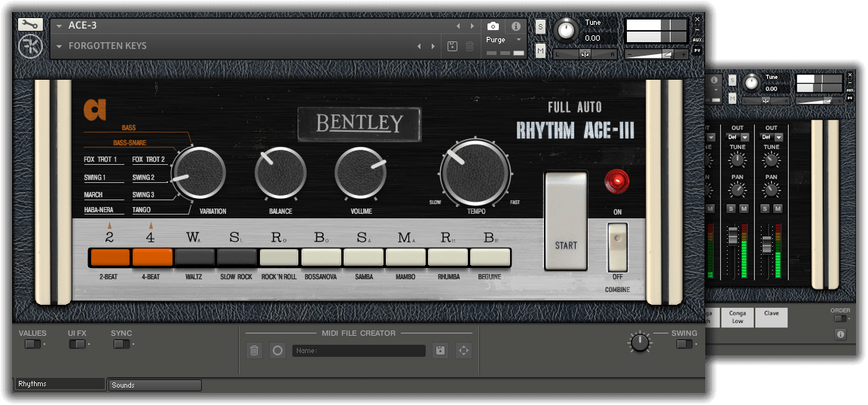The image size is (868, 405).
Task: Click the plus icon of the volume slider
Action: pyautogui.click(x=683, y=54)
